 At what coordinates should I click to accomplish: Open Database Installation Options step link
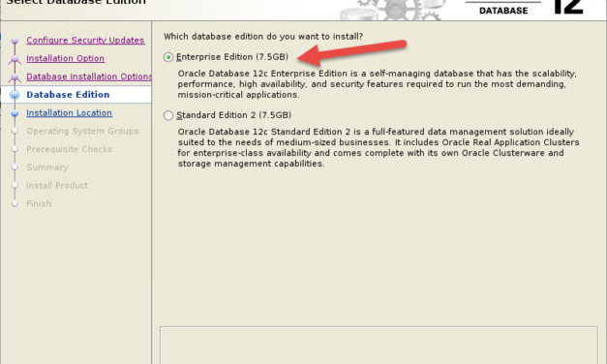pos(89,76)
